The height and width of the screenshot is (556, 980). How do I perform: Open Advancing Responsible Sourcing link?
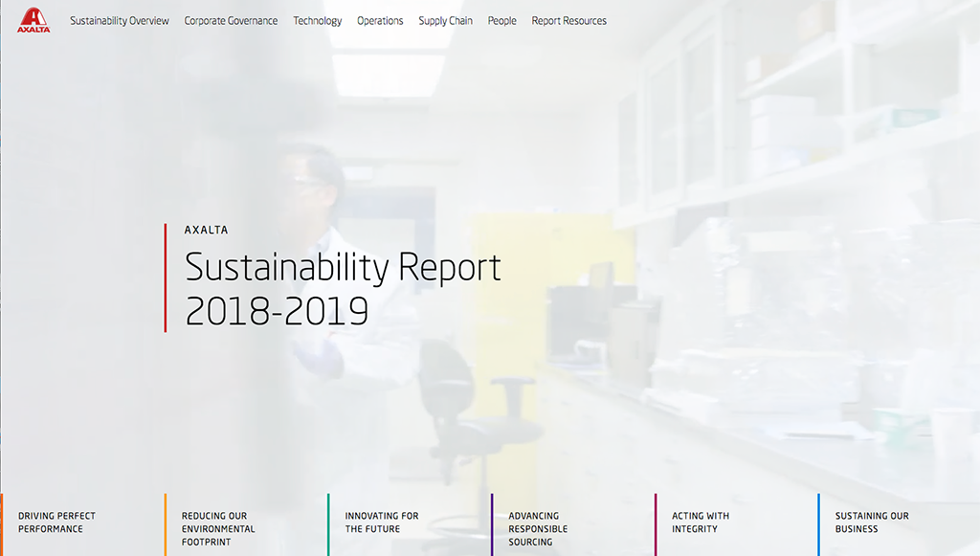(538, 528)
